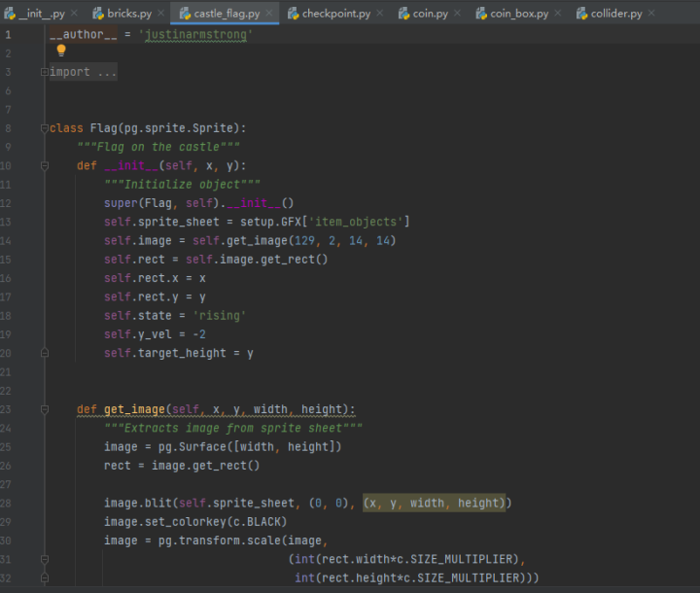
Task: Close the castle_flag.py tab
Action: (269, 14)
